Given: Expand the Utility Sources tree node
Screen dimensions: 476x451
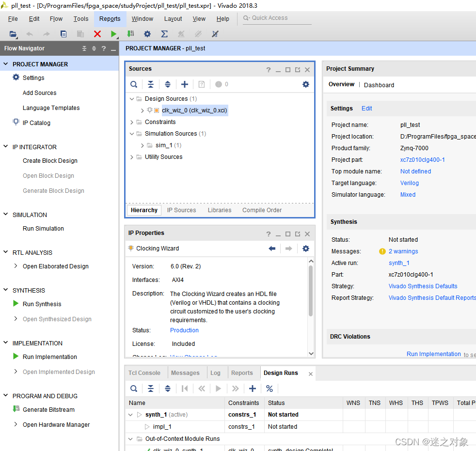Looking at the screenshot, I should [132, 157].
